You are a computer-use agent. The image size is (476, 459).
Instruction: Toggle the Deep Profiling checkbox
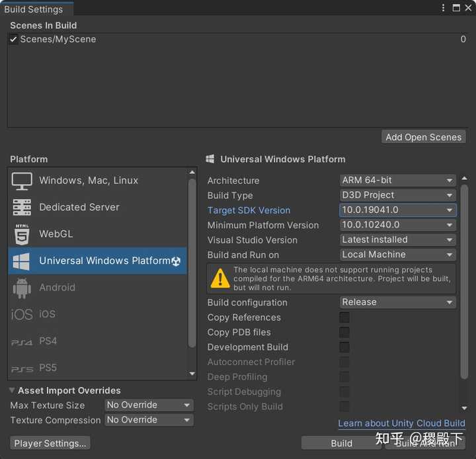344,377
